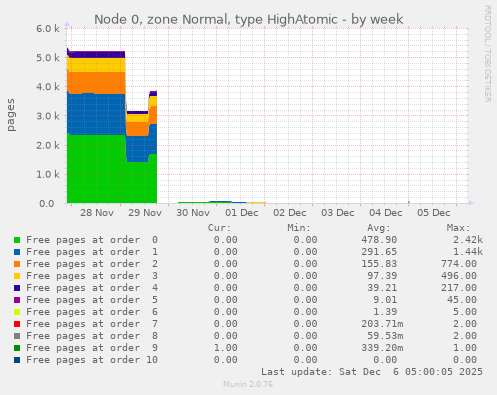Click the green order 0 legend swatch
Screen dimensions: 497x395
point(17,240)
